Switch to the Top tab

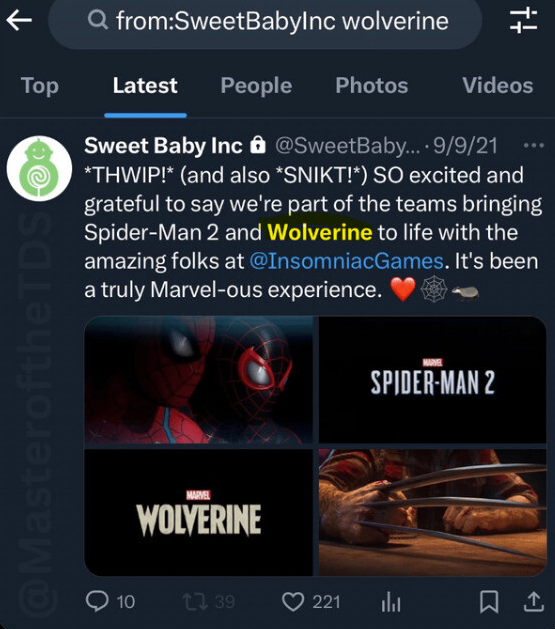(x=40, y=86)
